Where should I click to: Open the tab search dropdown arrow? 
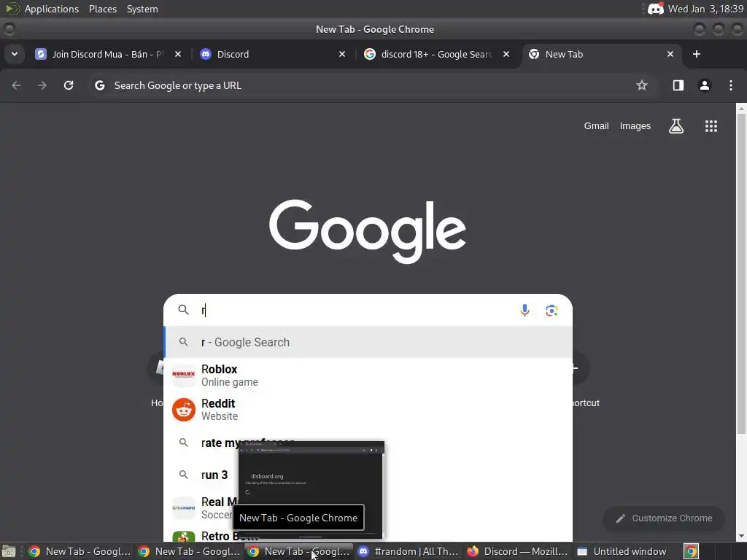tap(15, 54)
